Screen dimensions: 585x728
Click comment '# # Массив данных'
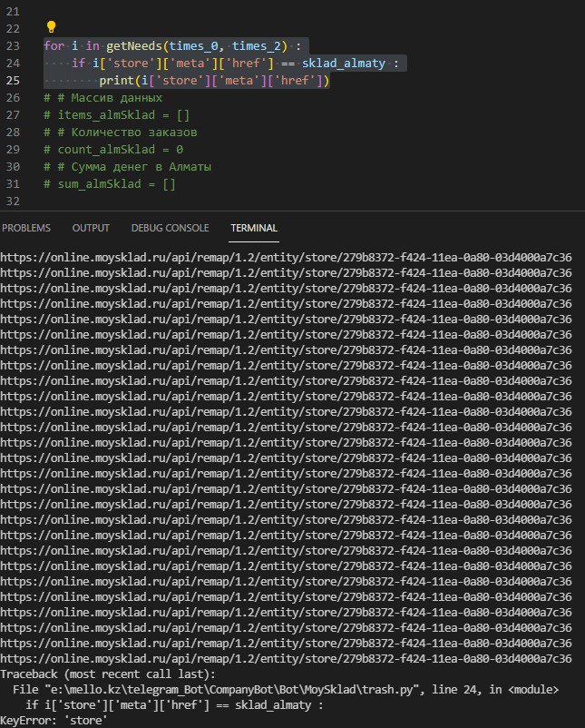[103, 97]
